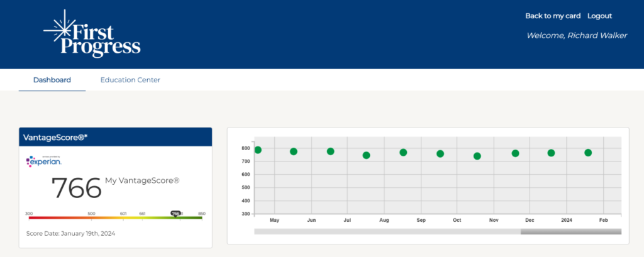Select the score dot between Aug and Sep
The image size is (644, 257).
point(403,153)
